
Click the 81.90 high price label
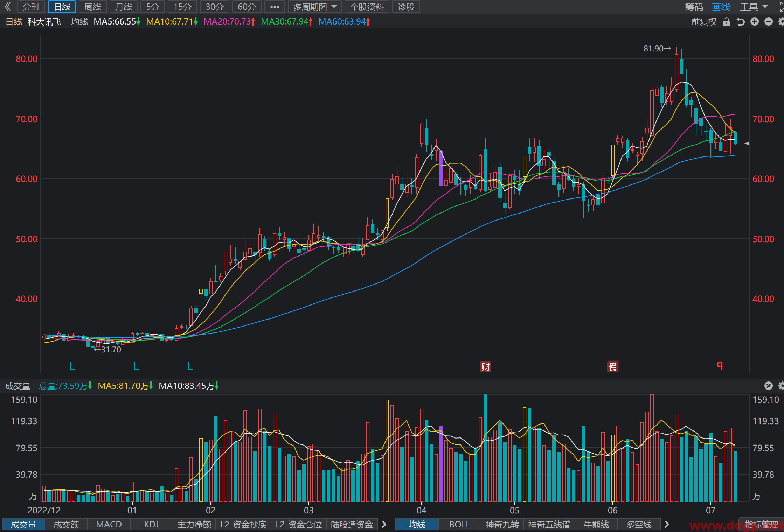click(657, 49)
